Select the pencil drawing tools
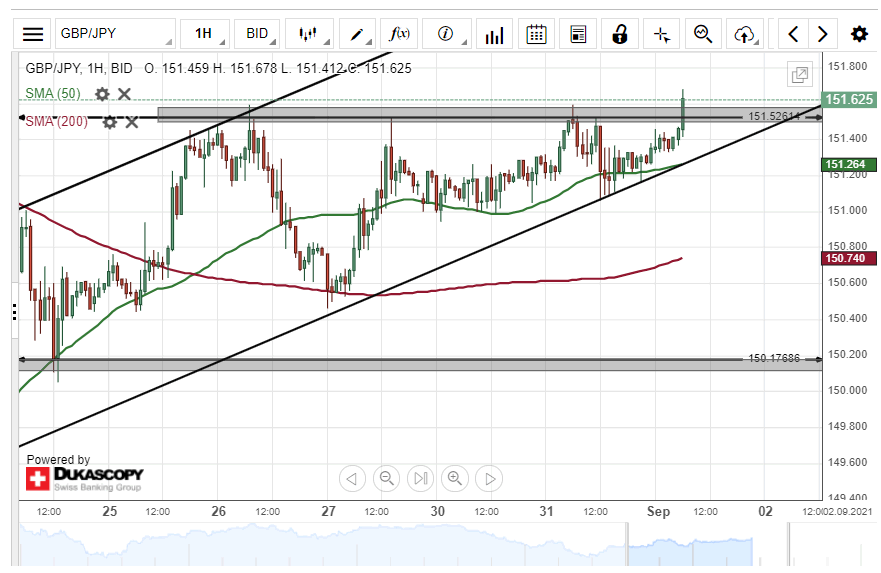This screenshot has height=573, width=881. pos(356,34)
